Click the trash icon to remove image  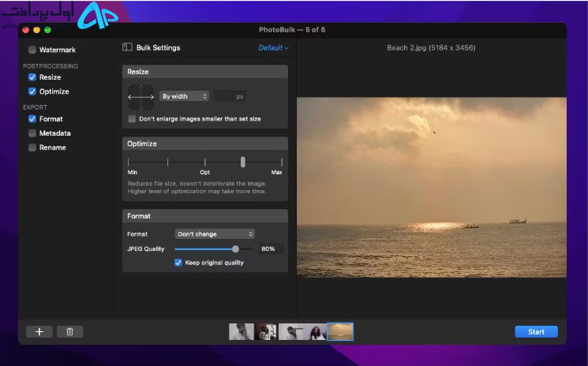[x=69, y=331]
